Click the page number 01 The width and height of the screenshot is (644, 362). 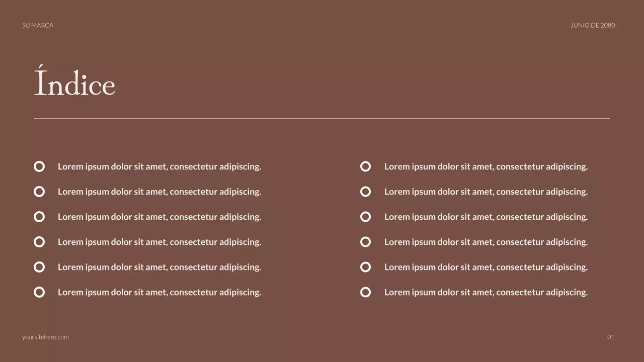click(x=610, y=337)
